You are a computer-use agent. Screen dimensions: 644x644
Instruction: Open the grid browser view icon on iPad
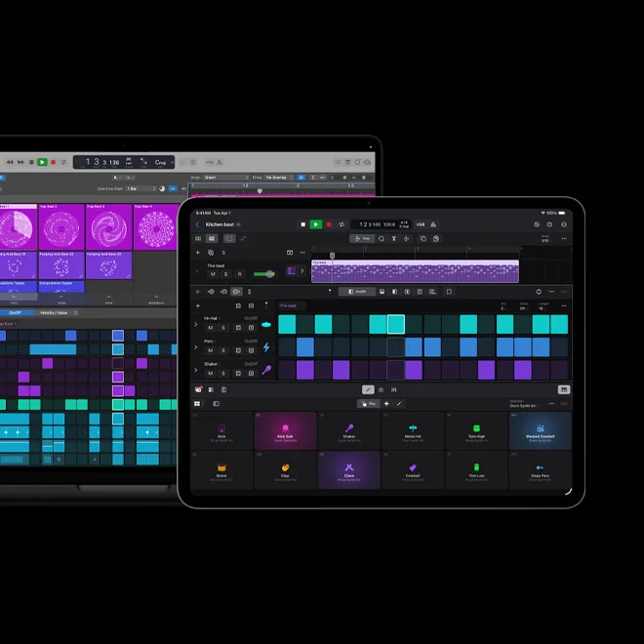tap(198, 239)
